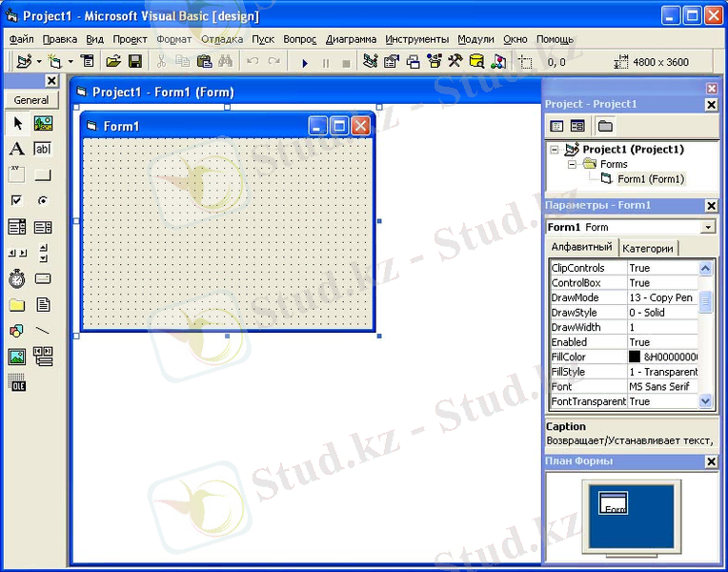Click View Object in Project panel
The width and height of the screenshot is (728, 572).
point(577,126)
